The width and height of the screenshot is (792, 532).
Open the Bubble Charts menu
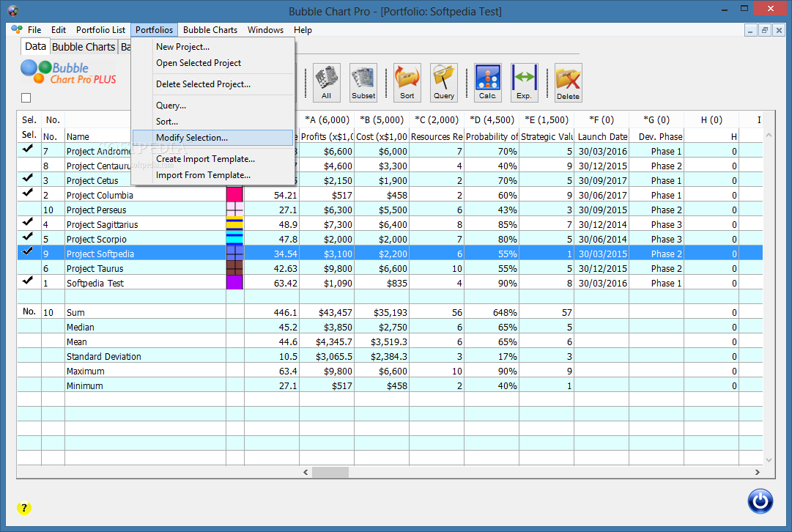(x=210, y=30)
